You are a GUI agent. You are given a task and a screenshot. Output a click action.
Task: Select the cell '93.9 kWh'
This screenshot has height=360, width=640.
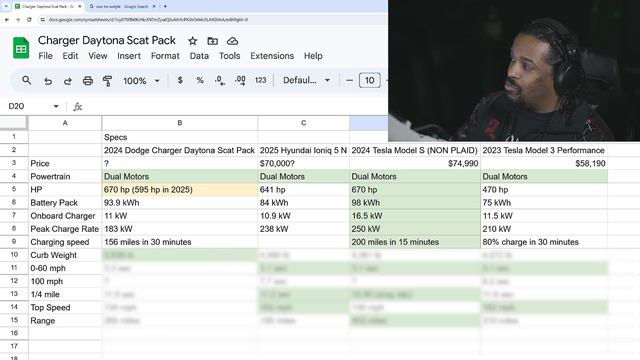pyautogui.click(x=180, y=202)
